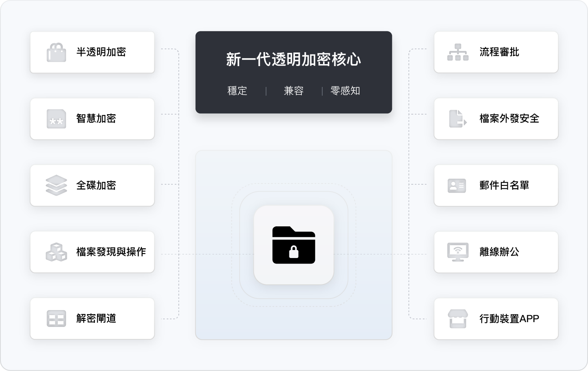Select 零感知 in the dark header
The height and width of the screenshot is (371, 588).
point(345,91)
